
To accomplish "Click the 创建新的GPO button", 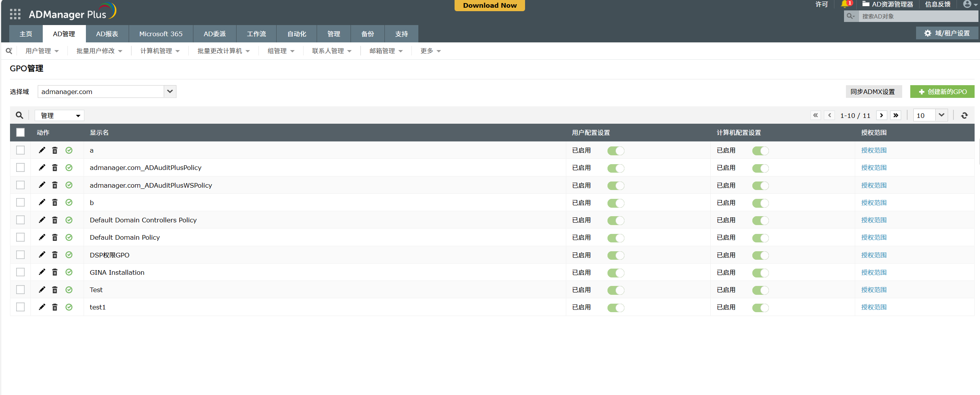I will [942, 92].
